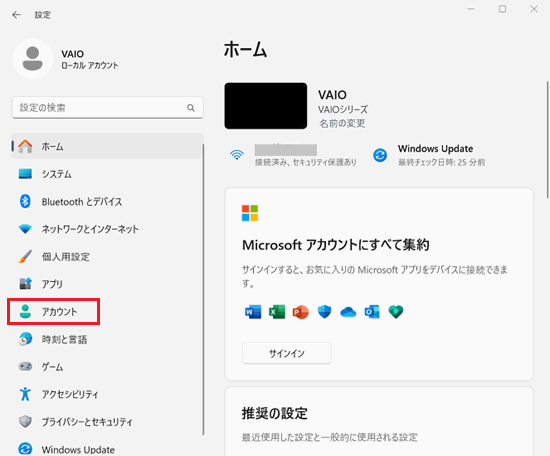Viewport: 550px width, 456px height.
Task: Click the black device wallpaper thumbnail
Action: click(266, 106)
